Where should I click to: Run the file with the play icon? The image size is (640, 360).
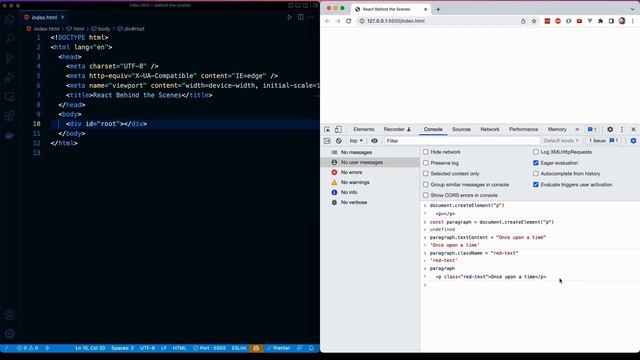[x=289, y=17]
